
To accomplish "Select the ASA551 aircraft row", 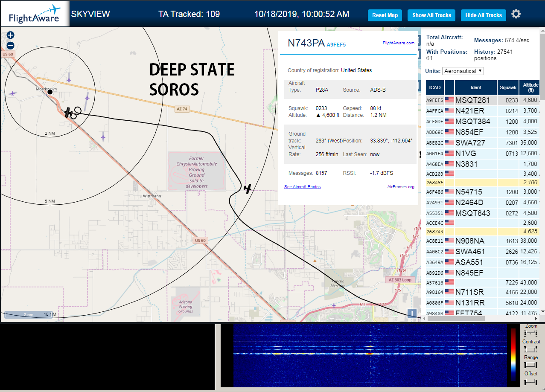I will tap(483, 262).
